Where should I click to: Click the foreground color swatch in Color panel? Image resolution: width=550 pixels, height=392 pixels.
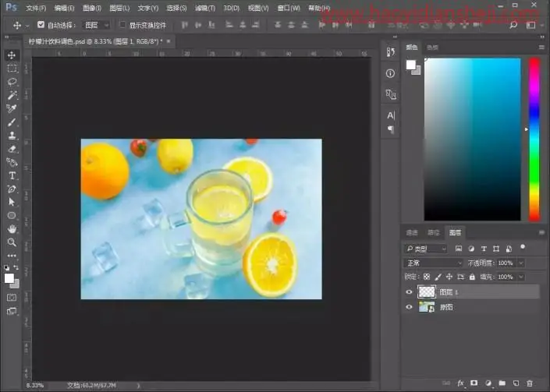click(x=410, y=65)
